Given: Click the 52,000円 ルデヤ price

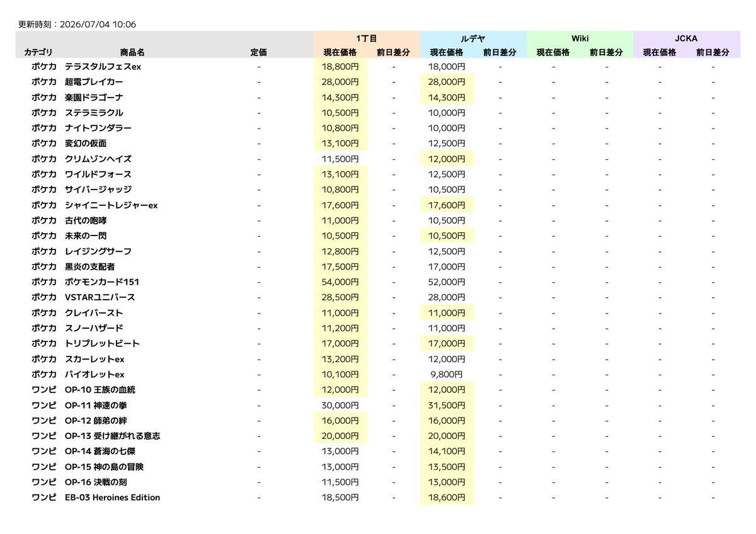Looking at the screenshot, I should pos(447,282).
